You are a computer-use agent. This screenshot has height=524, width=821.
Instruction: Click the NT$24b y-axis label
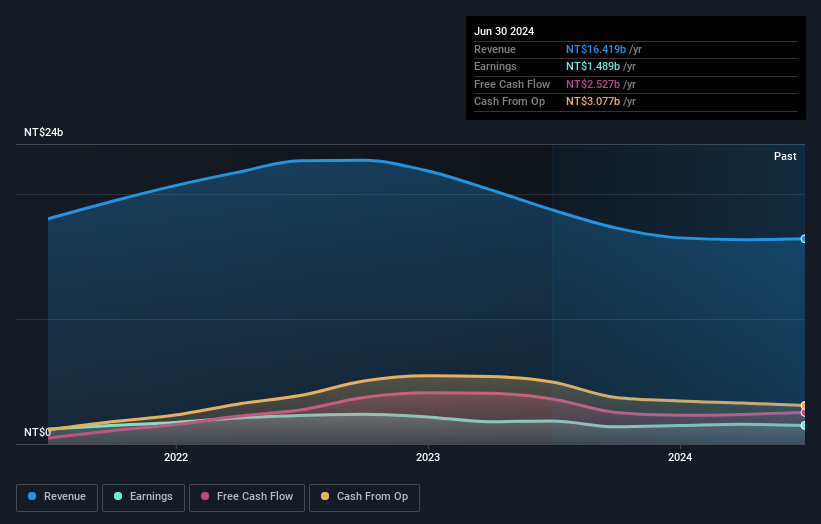pyautogui.click(x=43, y=132)
